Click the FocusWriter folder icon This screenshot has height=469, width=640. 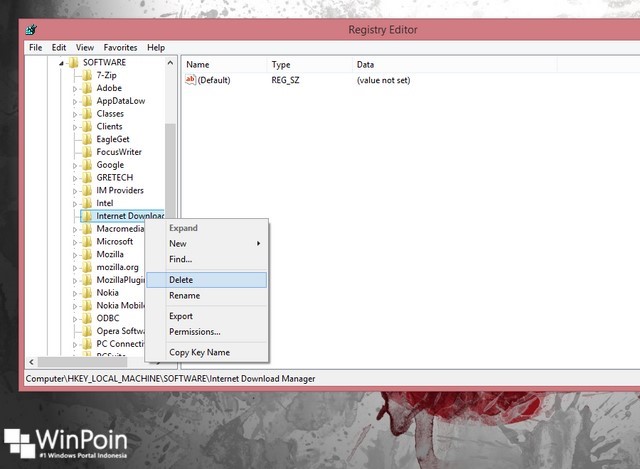(x=87, y=152)
